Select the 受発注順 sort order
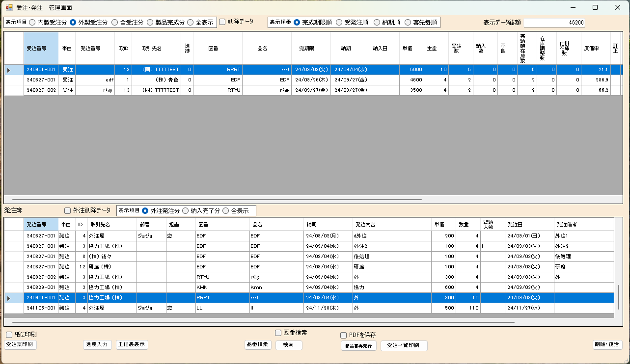Viewport: 630px width, 364px height. tap(352, 22)
